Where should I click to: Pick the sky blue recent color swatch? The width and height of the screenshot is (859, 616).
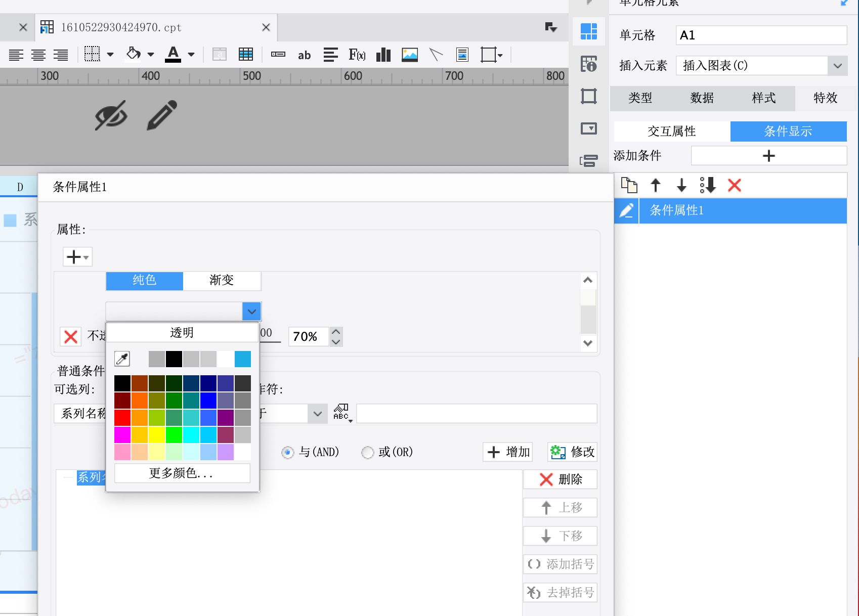[243, 359]
